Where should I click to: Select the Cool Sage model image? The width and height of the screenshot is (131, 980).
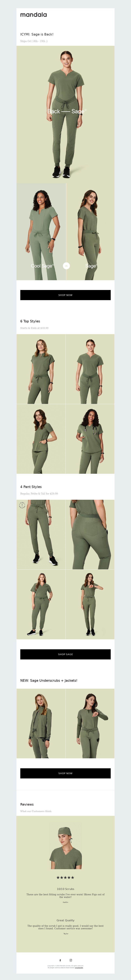click(41, 232)
